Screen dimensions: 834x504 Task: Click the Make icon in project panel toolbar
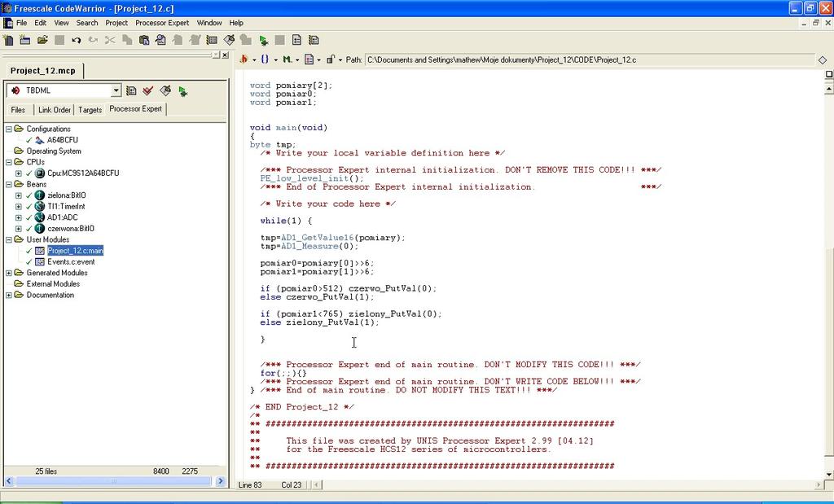(165, 91)
